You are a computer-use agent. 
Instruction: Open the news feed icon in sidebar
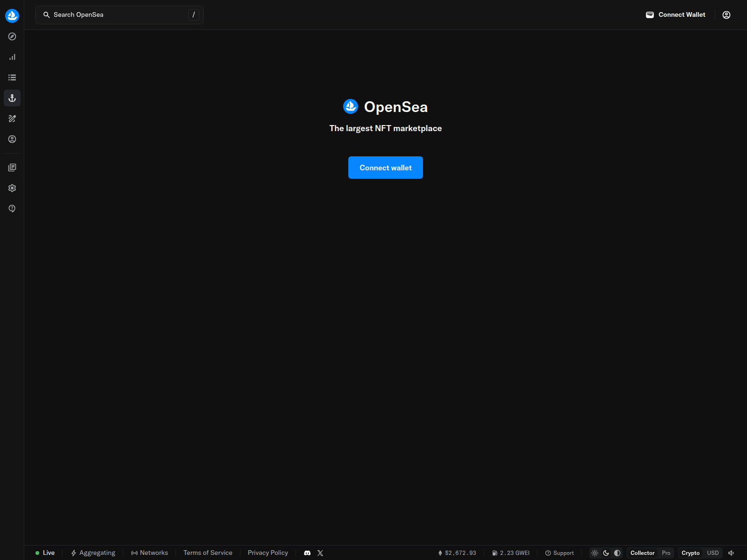point(12,167)
